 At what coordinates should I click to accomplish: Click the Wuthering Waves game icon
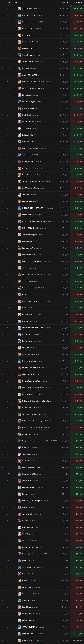(19, 55)
